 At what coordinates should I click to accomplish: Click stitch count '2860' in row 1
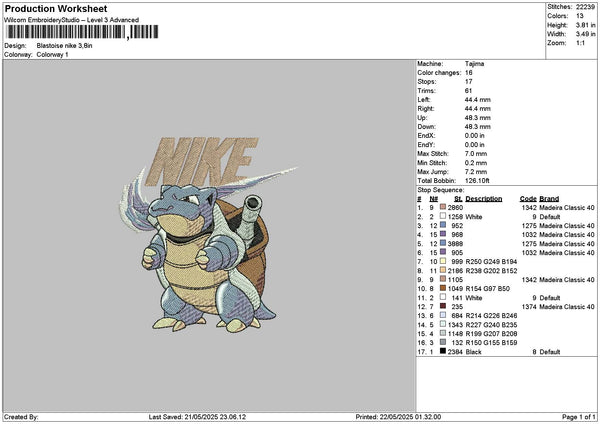pos(455,207)
